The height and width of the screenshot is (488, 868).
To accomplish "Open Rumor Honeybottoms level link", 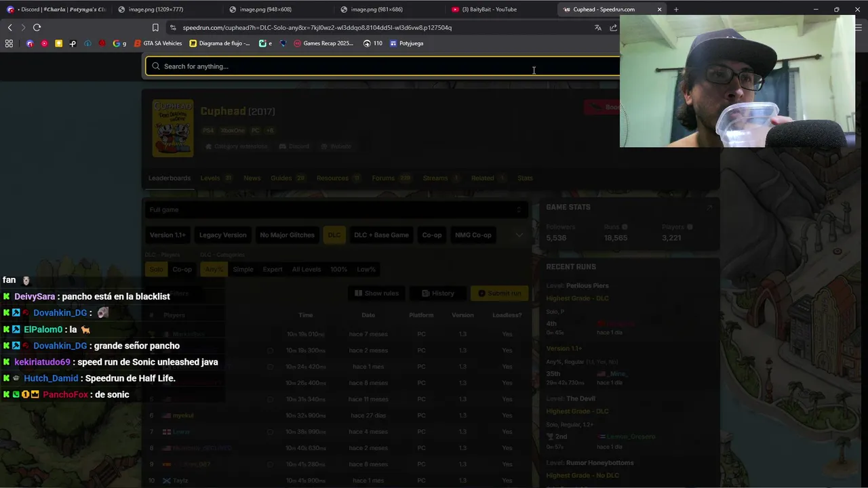I will [x=599, y=463].
